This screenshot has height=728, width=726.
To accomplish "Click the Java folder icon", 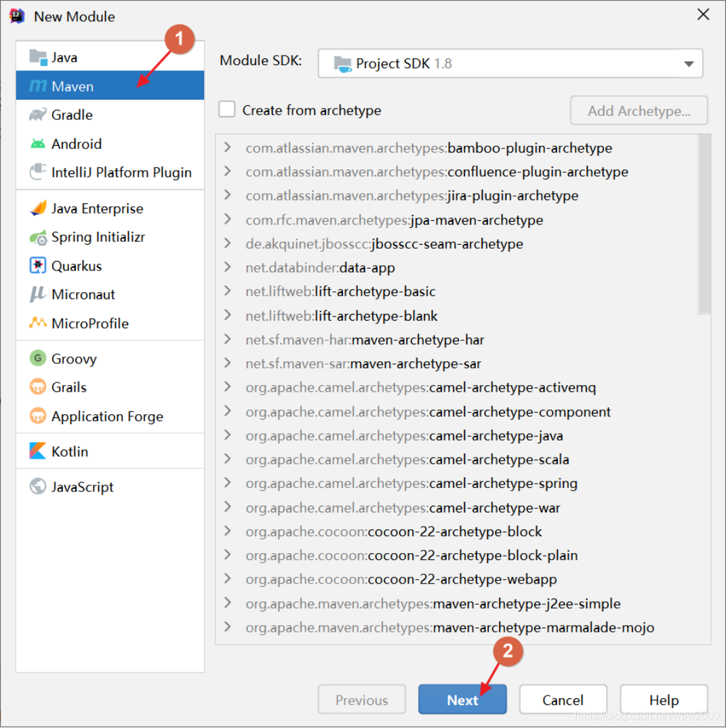I will (x=38, y=58).
